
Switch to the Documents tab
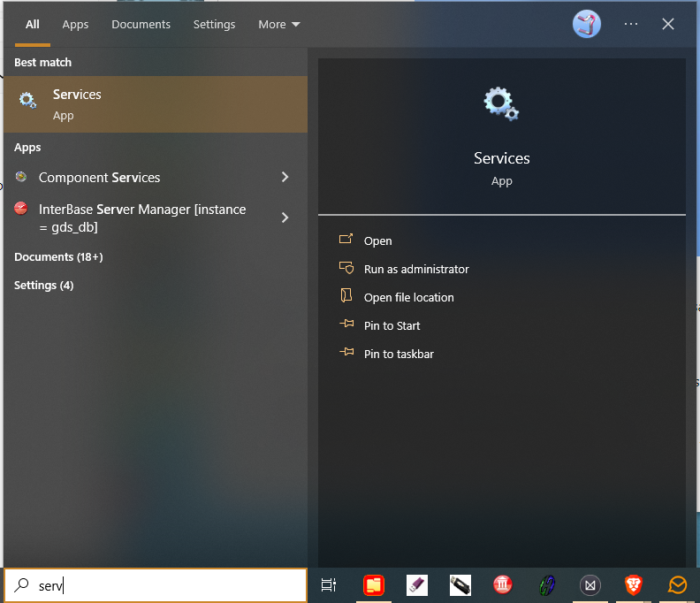(141, 24)
